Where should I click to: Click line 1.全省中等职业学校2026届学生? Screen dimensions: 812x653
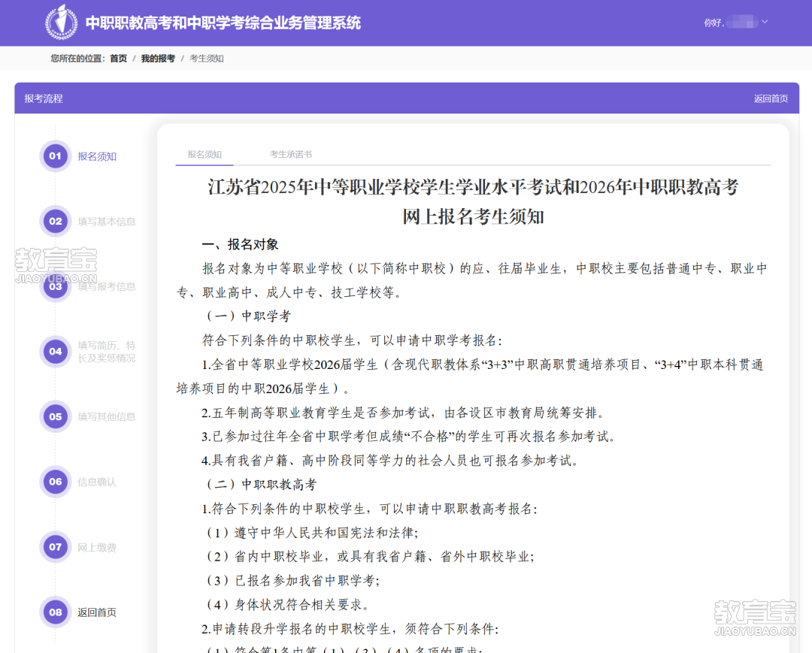coord(470,376)
